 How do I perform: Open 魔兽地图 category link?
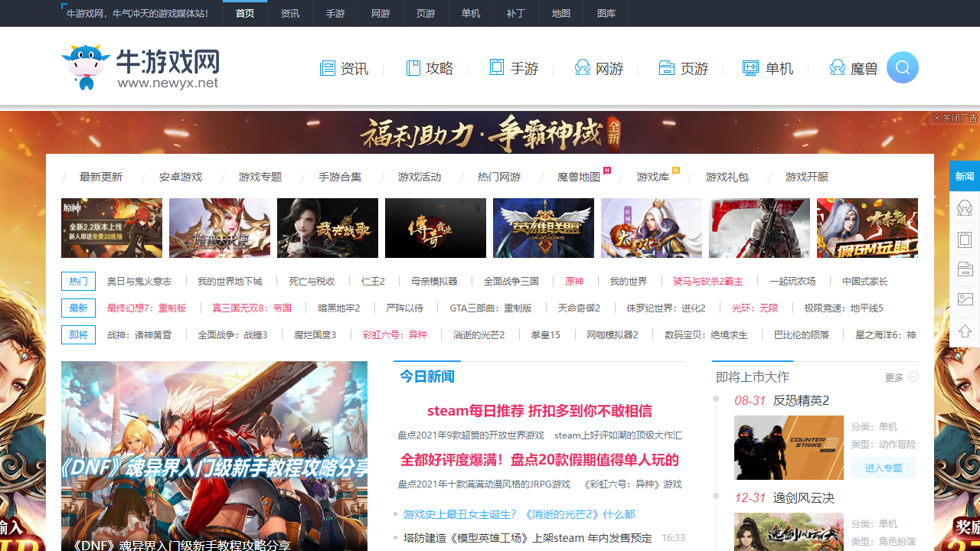pyautogui.click(x=579, y=177)
